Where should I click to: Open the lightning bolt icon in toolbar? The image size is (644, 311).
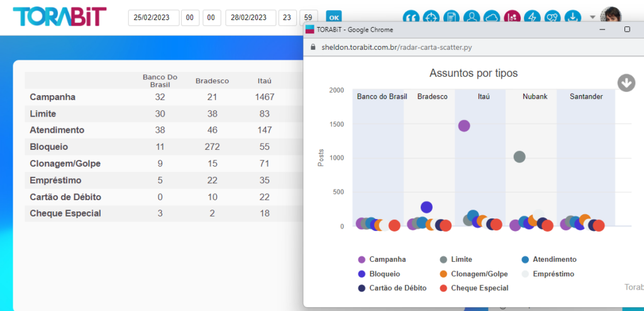[x=533, y=17]
